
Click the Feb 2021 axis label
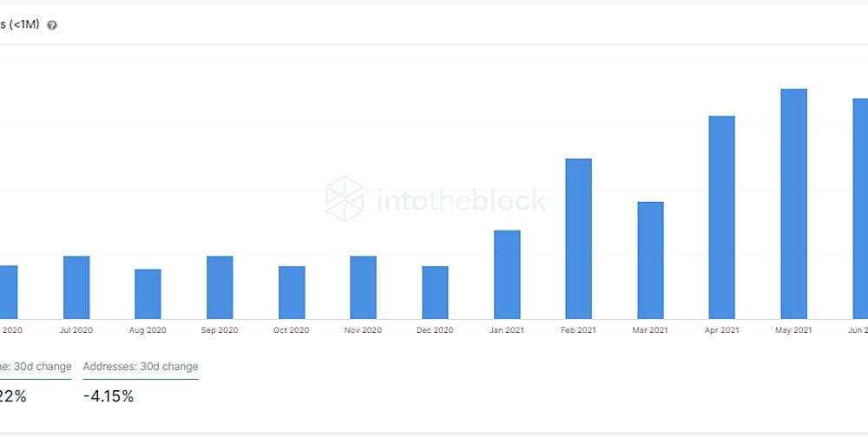[x=578, y=330]
